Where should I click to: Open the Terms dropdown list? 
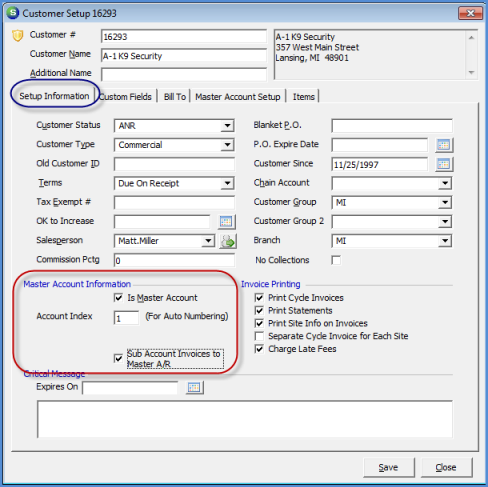click(227, 183)
